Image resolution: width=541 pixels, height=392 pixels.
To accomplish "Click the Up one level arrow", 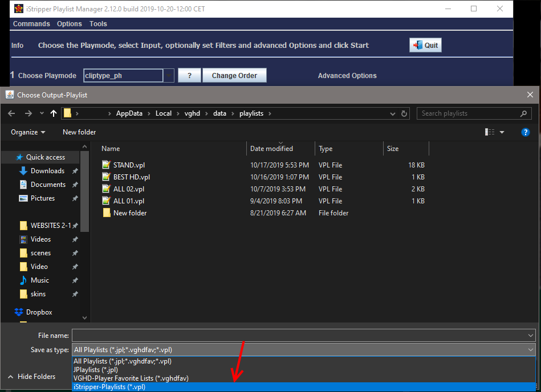I will [54, 113].
